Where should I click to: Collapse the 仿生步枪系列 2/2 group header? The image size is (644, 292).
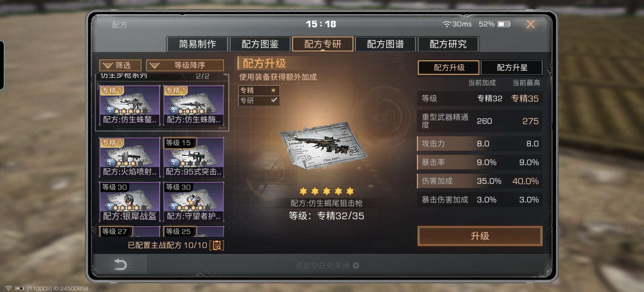pos(162,76)
